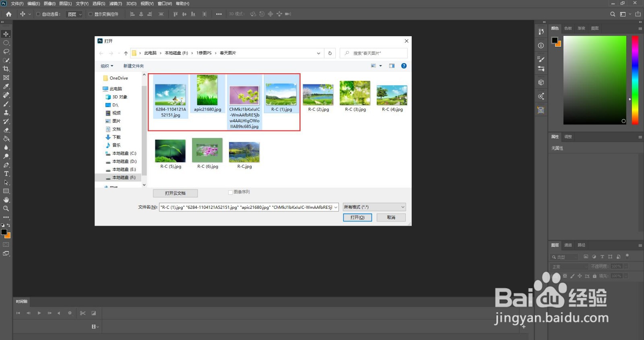This screenshot has width=644, height=340.
Task: Click the 打开云文档 button
Action: (x=175, y=193)
